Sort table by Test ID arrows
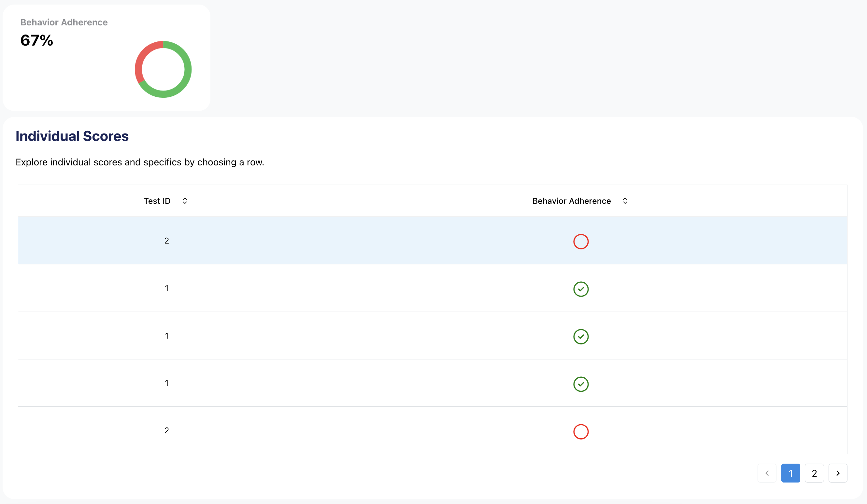 point(185,201)
